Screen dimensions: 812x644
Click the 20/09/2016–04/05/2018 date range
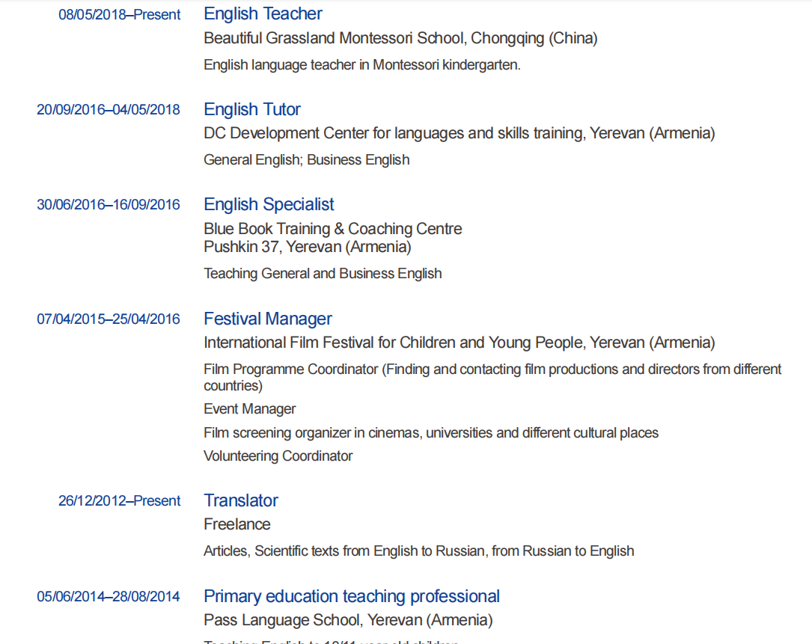109,110
